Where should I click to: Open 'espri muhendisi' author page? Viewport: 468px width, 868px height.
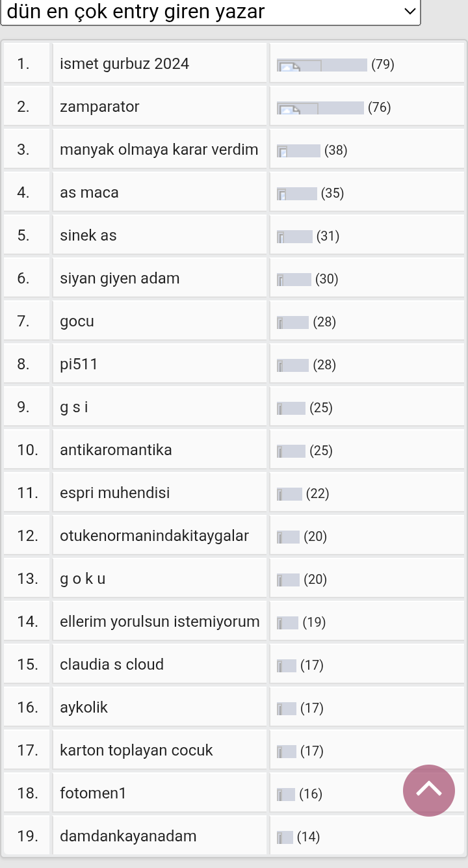114,493
